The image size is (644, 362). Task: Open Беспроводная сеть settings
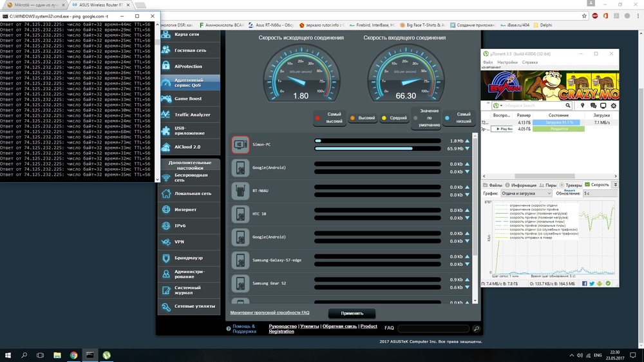(190, 178)
